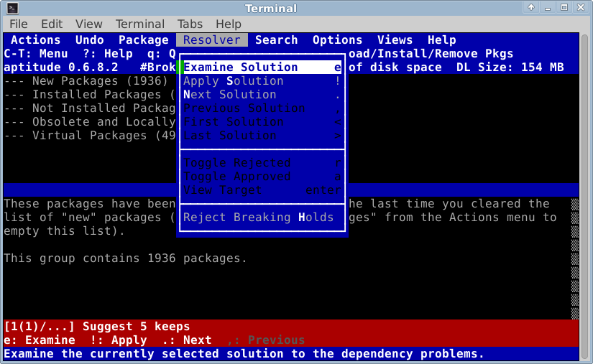
Task: Expand the Not Installed Packages group
Action: (90, 108)
